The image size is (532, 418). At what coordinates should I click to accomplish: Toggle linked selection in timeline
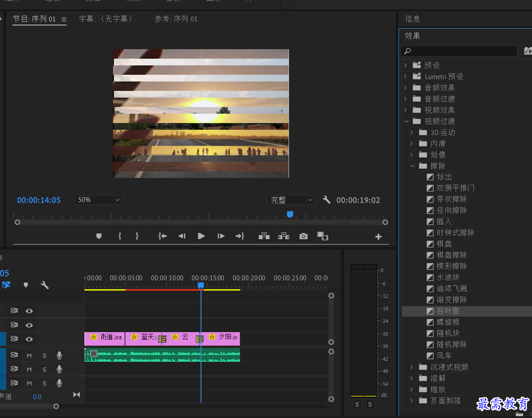coord(6,285)
